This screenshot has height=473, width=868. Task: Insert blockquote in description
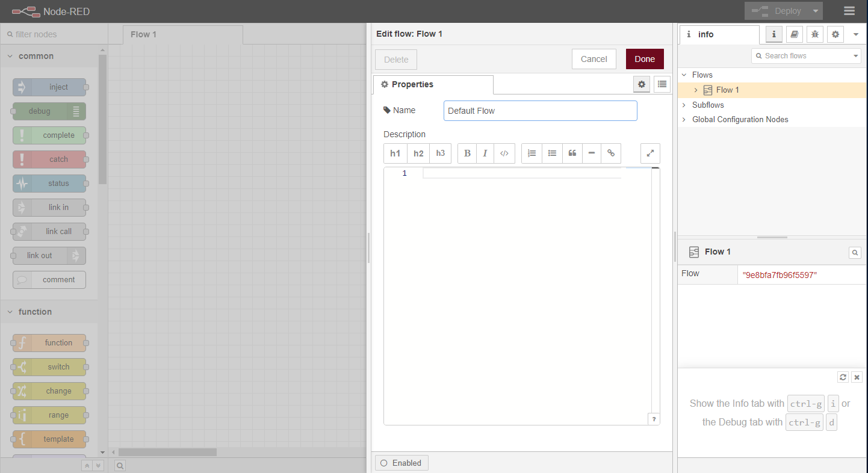572,153
